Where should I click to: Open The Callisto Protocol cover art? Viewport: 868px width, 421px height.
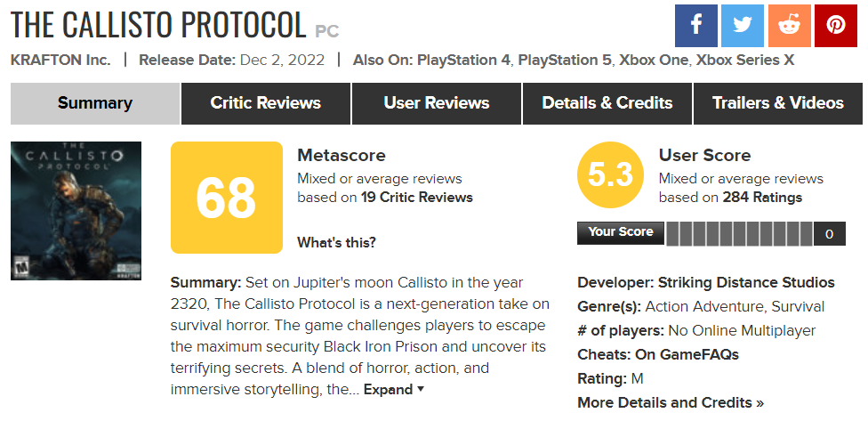pyautogui.click(x=76, y=210)
